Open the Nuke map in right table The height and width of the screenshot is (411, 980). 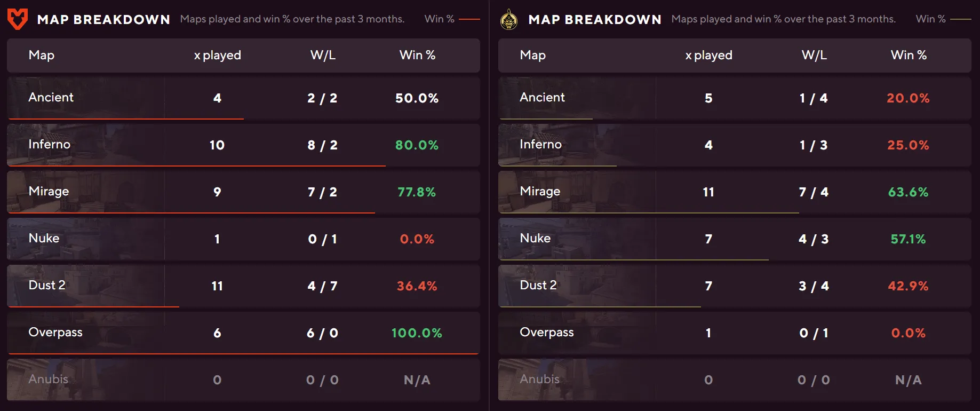(535, 238)
